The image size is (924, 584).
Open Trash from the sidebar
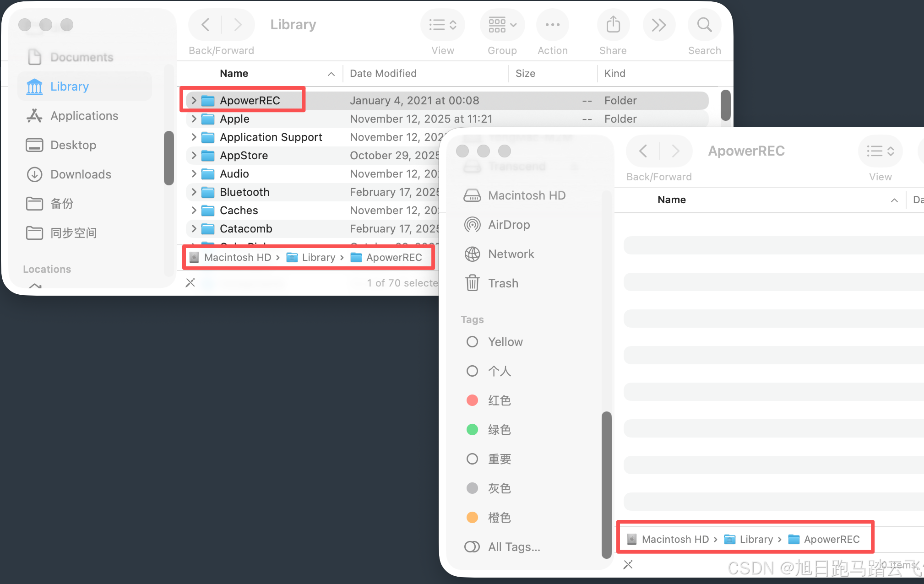(503, 283)
